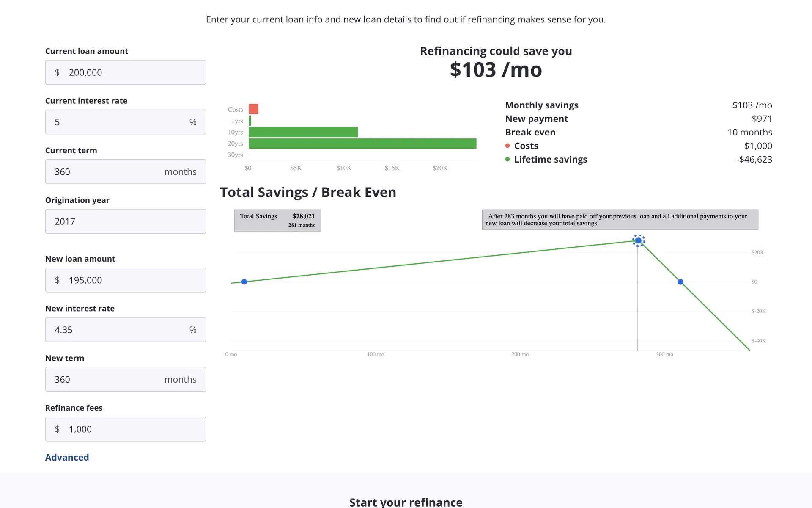
Task: Click the New term months input
Action: click(x=126, y=379)
